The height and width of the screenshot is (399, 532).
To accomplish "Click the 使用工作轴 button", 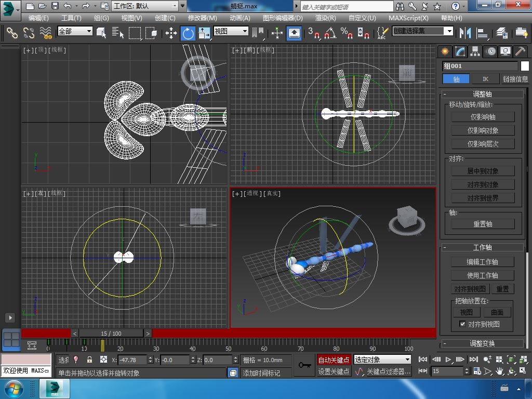I will tap(482, 275).
